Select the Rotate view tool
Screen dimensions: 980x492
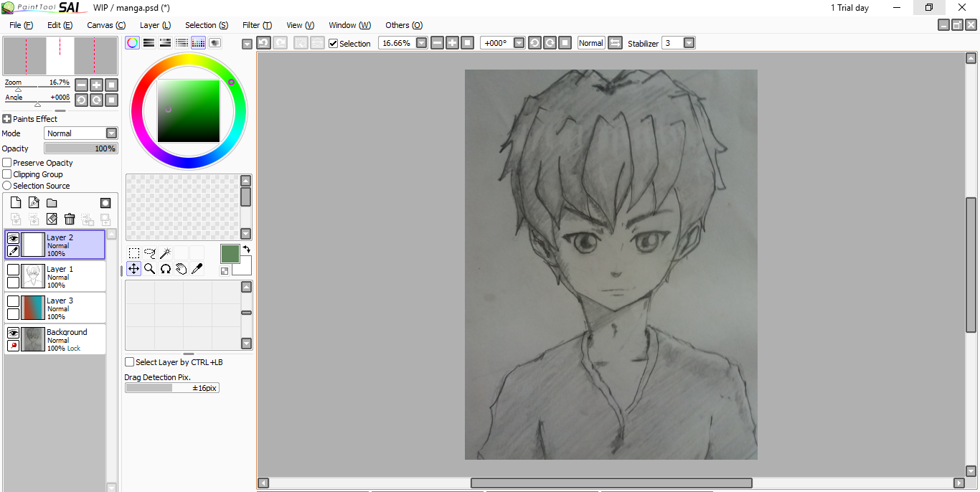pyautogui.click(x=166, y=268)
